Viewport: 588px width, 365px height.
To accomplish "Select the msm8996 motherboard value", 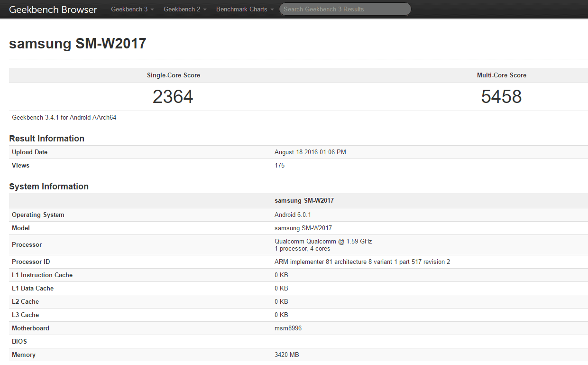I will (288, 328).
